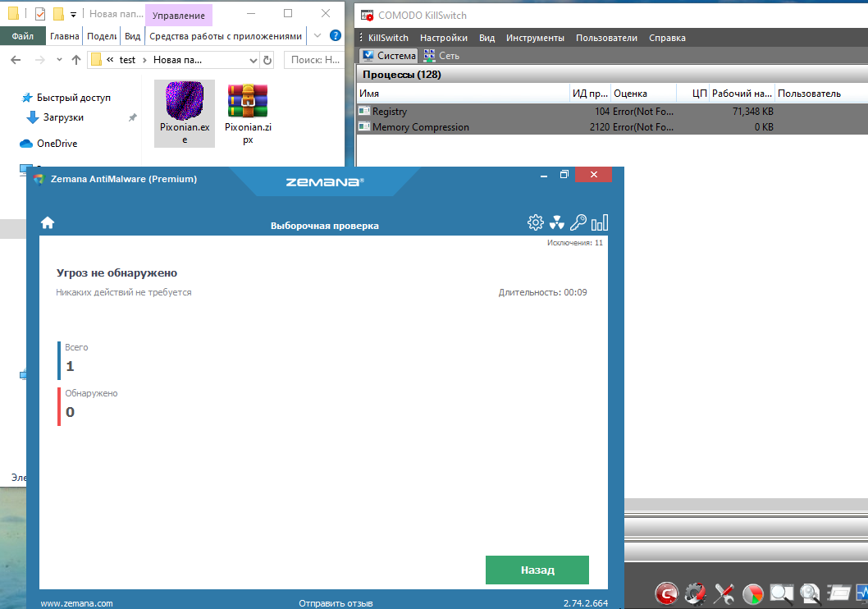Go back in the Explorer window
The image size is (868, 609).
coord(16,60)
